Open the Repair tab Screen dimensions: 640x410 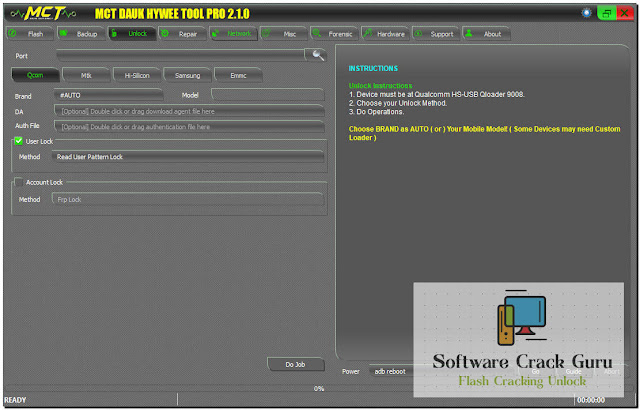[182, 34]
